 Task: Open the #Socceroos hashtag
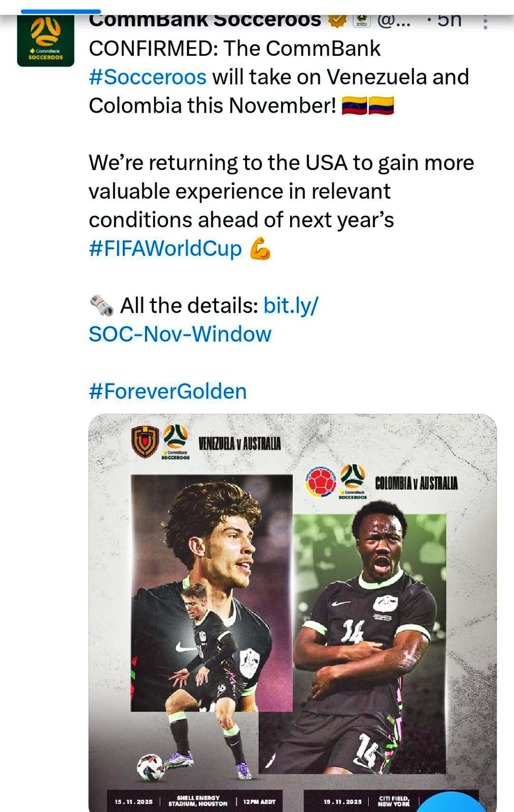[148, 77]
